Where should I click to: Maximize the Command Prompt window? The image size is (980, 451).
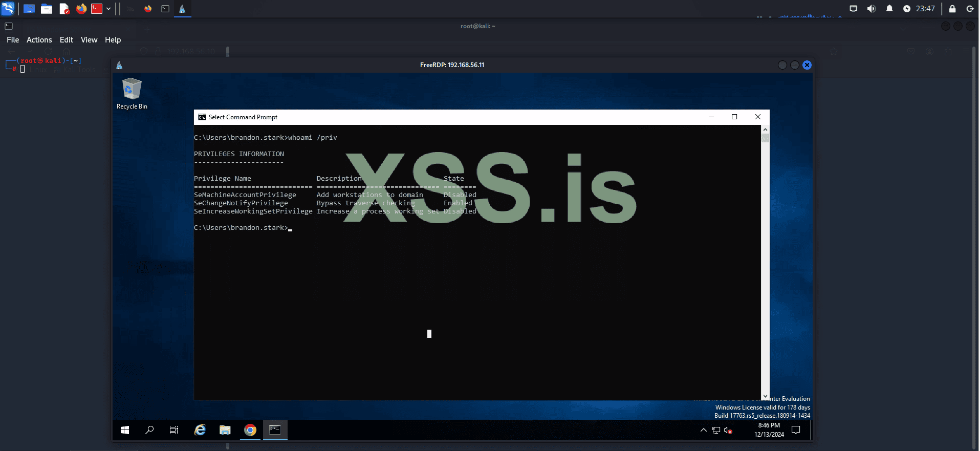[x=734, y=117]
